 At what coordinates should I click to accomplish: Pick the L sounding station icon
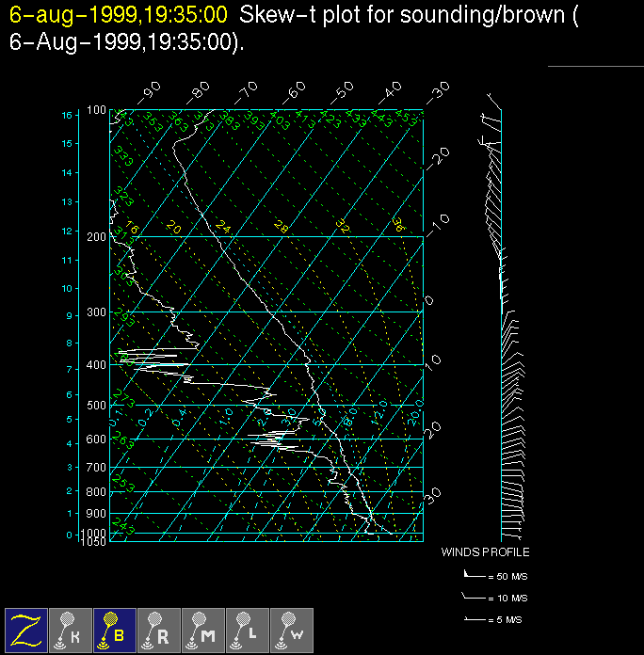click(x=248, y=631)
